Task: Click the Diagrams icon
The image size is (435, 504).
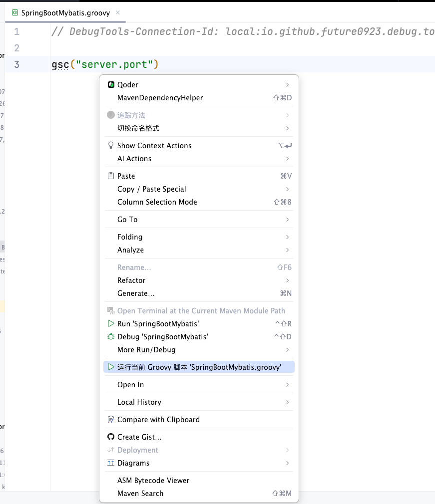Action: 111,463
